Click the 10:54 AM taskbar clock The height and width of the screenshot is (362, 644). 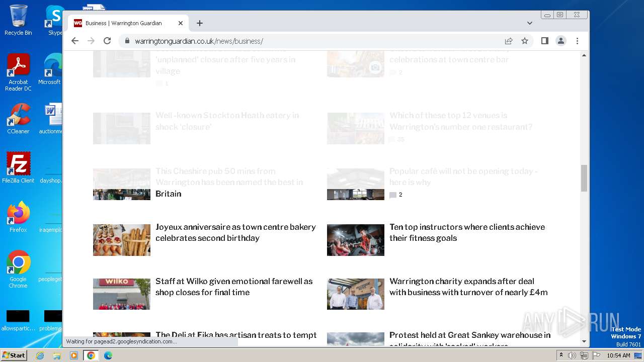click(618, 355)
